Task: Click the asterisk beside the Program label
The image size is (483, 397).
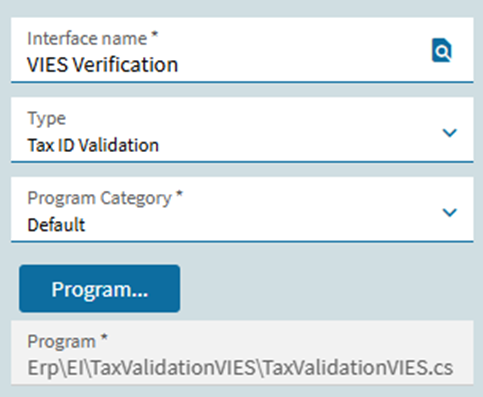Action: point(104,337)
